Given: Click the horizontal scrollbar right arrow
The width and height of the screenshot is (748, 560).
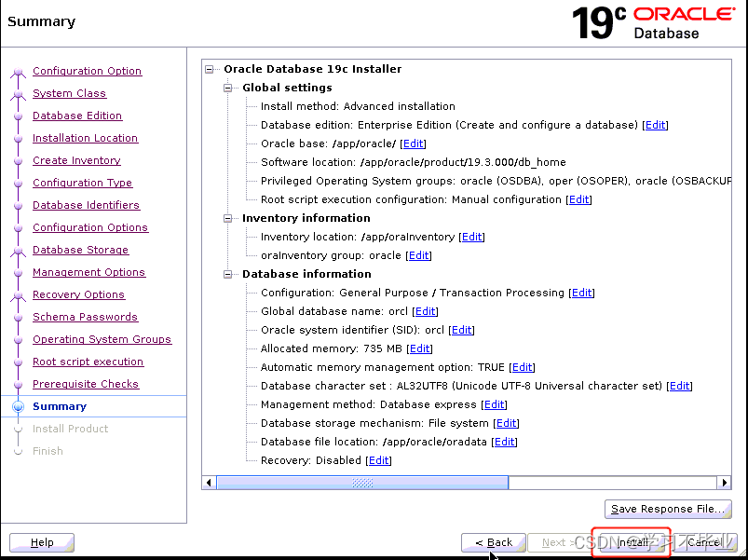Looking at the screenshot, I should (726, 483).
